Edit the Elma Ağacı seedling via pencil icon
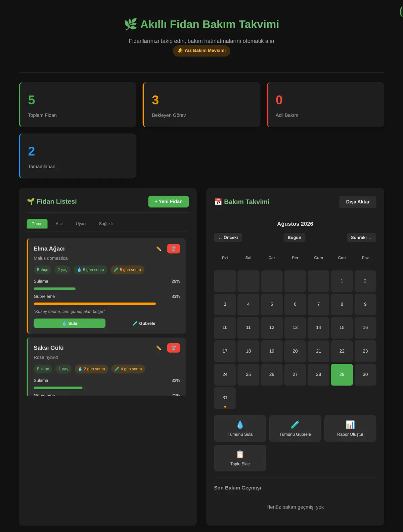403x532 pixels. point(159,249)
